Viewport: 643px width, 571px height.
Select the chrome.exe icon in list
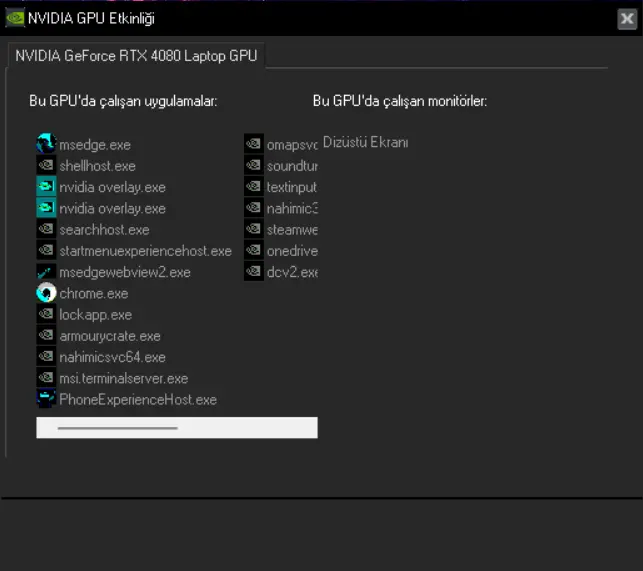click(46, 293)
